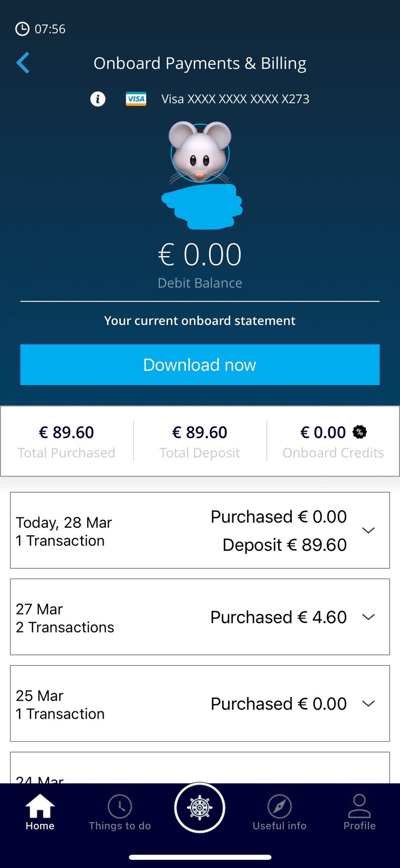This screenshot has width=400, height=868.
Task: Select the Total Purchased summary amount
Action: (x=67, y=432)
